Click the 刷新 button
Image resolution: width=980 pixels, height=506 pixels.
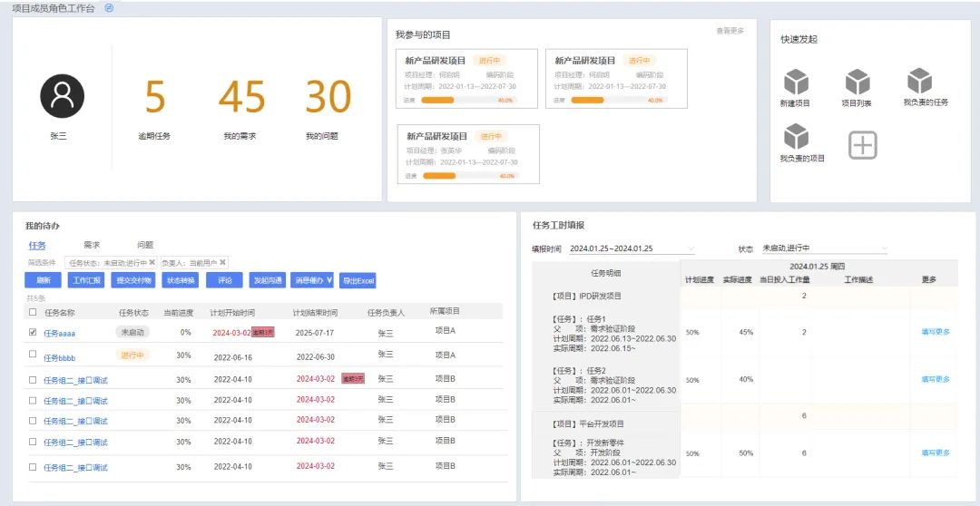click(44, 280)
